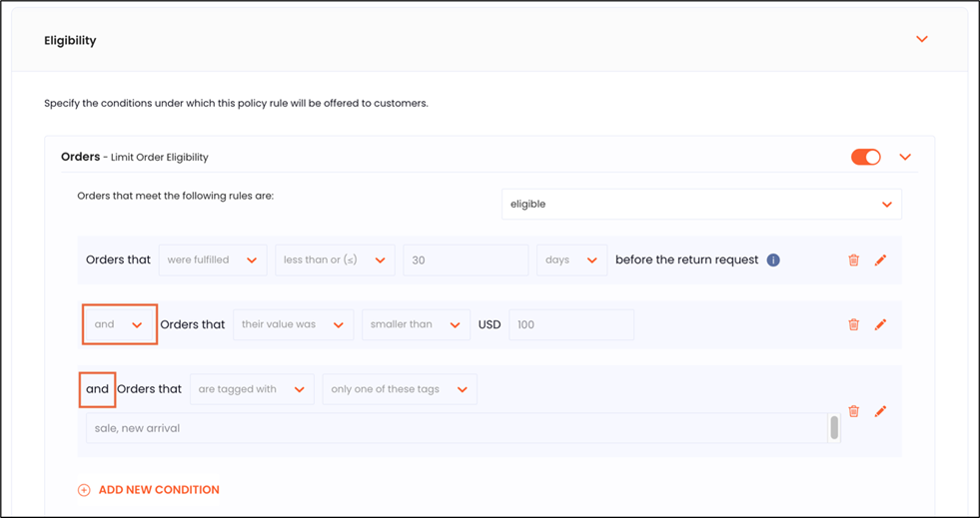
Task: Open the 'and' operator dropdown
Action: (119, 324)
